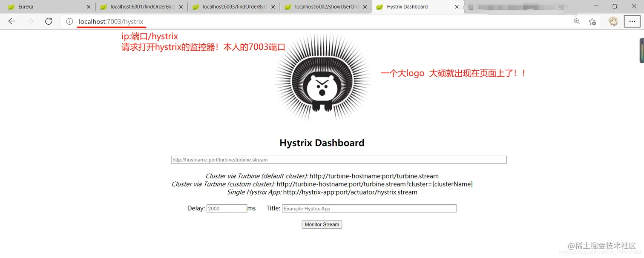Screen dimensions: 644x258
Task: Switch to the Eureka tab
Action: click(47, 7)
